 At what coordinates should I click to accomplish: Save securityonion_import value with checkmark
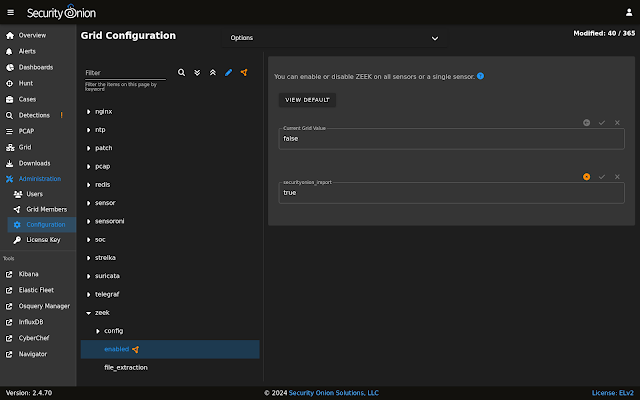point(602,177)
